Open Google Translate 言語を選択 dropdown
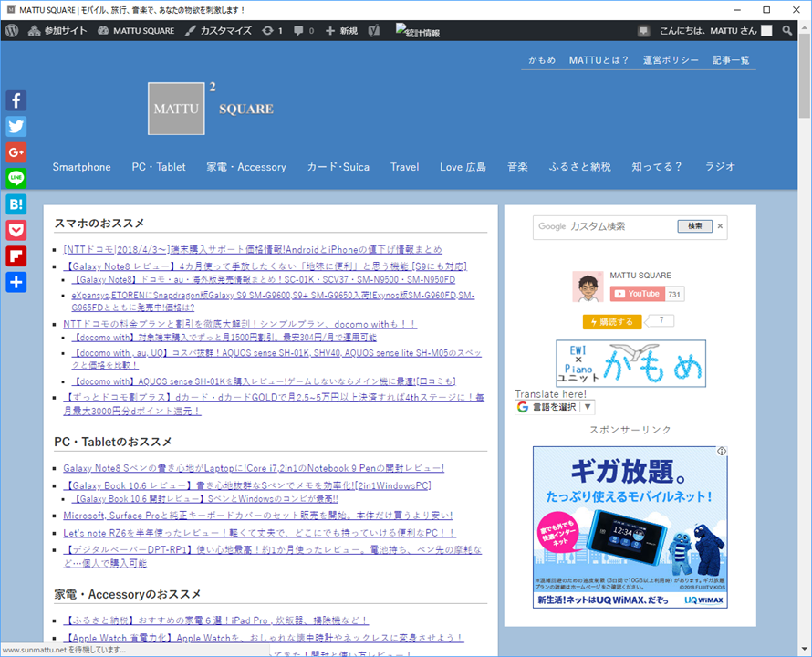Viewport: 812px width, 657px height. click(555, 407)
